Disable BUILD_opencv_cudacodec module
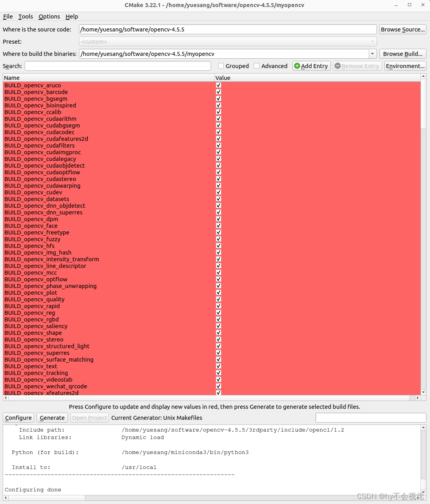 click(x=218, y=131)
